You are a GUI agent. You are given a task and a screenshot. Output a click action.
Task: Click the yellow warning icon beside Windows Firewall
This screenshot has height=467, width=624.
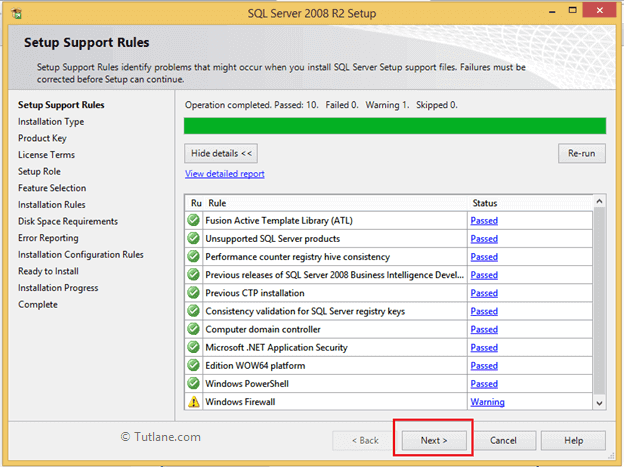[194, 402]
